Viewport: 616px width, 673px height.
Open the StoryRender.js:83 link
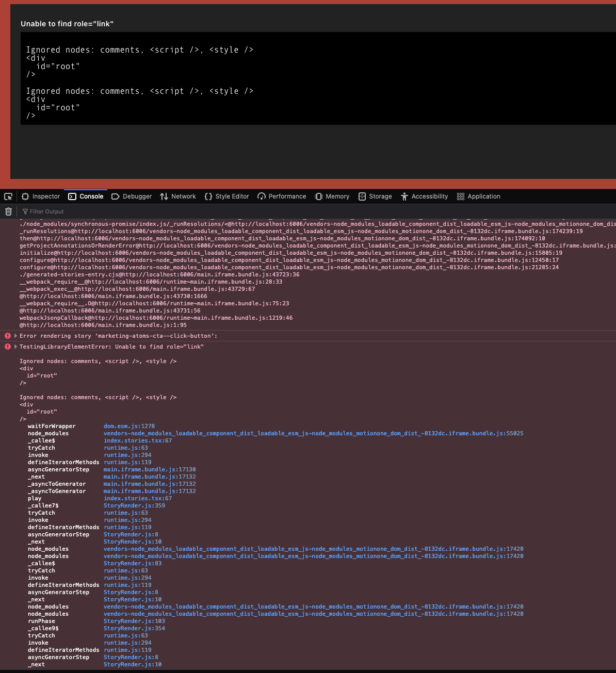(133, 563)
